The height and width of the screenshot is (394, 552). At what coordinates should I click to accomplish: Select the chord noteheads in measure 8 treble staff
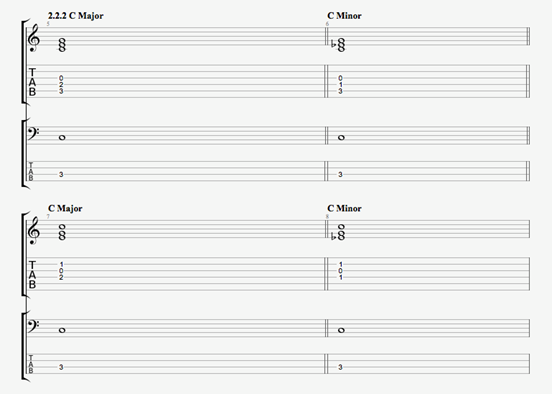point(341,232)
